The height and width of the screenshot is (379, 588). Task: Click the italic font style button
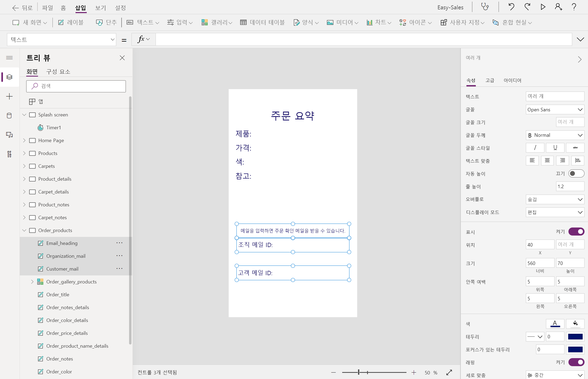pyautogui.click(x=535, y=148)
